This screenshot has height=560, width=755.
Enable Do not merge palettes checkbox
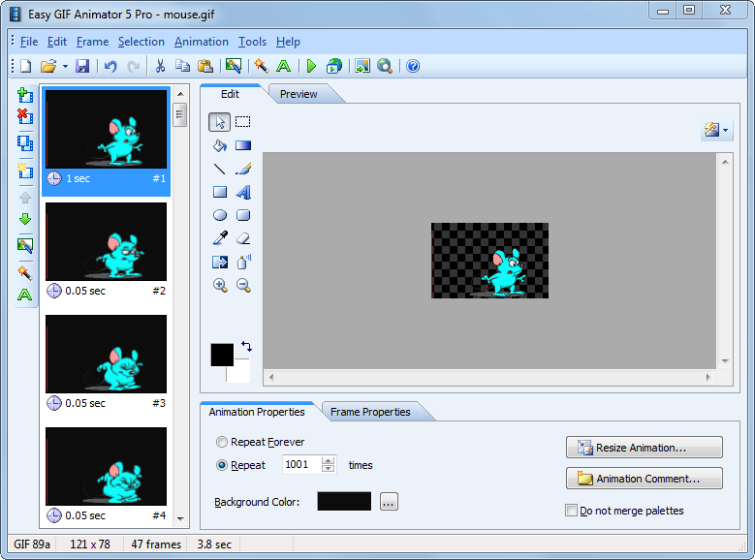(x=571, y=511)
